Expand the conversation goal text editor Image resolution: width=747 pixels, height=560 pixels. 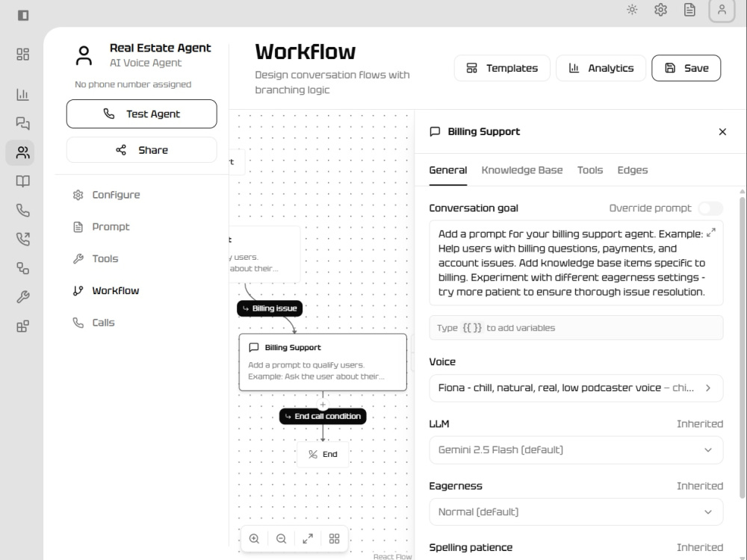pos(711,232)
